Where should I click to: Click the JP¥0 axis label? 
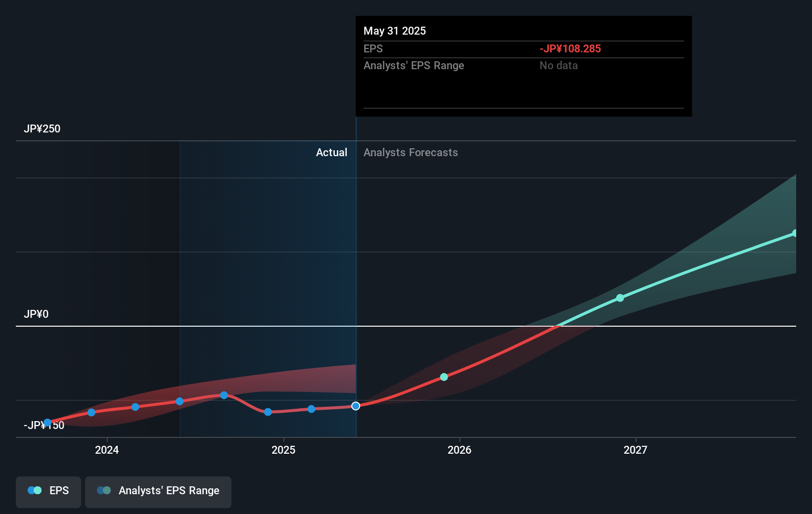pyautogui.click(x=36, y=314)
